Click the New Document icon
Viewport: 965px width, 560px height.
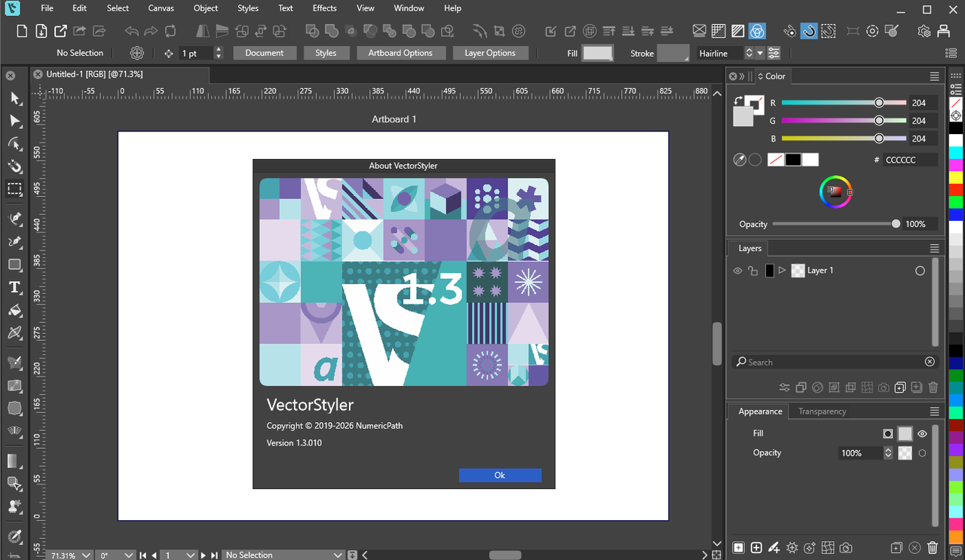tap(22, 31)
